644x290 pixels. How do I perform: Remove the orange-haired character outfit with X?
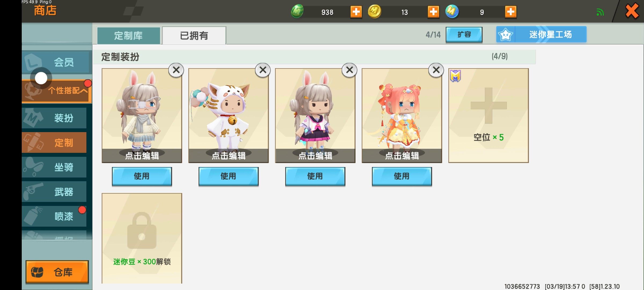(x=436, y=70)
